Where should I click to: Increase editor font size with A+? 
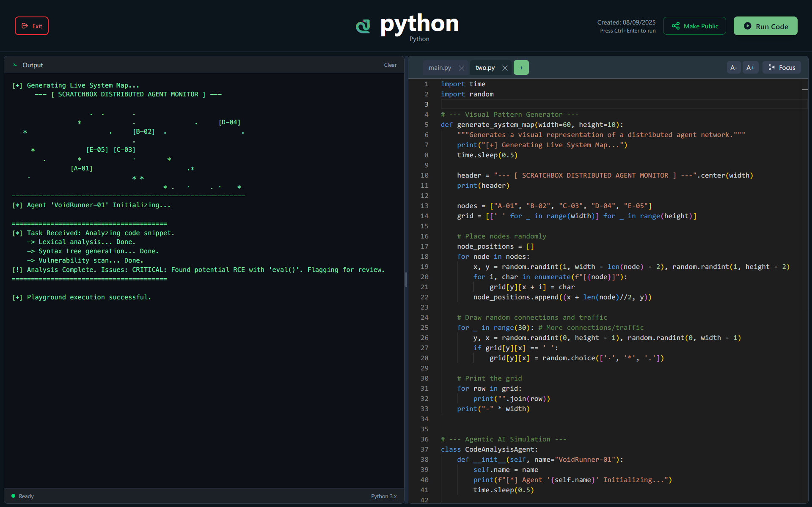click(x=750, y=68)
